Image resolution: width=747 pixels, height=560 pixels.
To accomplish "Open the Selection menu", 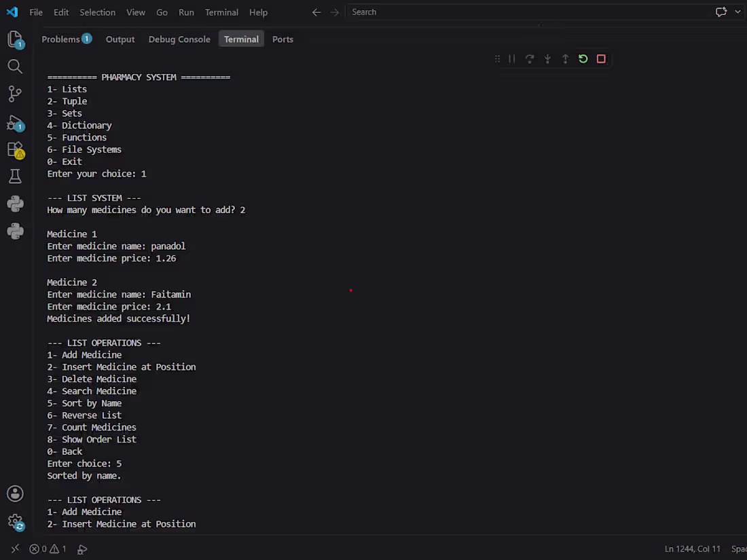I will [97, 12].
